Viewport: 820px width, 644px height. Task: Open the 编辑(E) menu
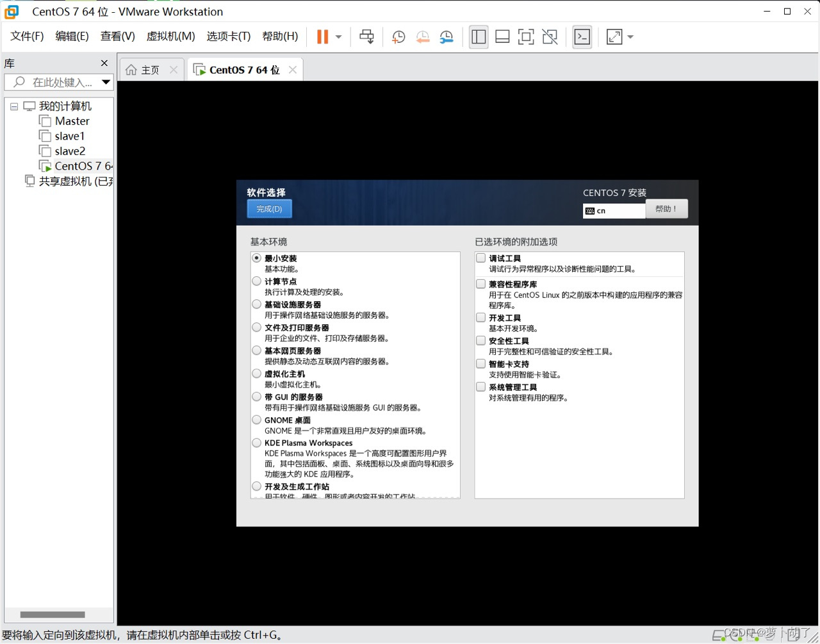pyautogui.click(x=72, y=37)
